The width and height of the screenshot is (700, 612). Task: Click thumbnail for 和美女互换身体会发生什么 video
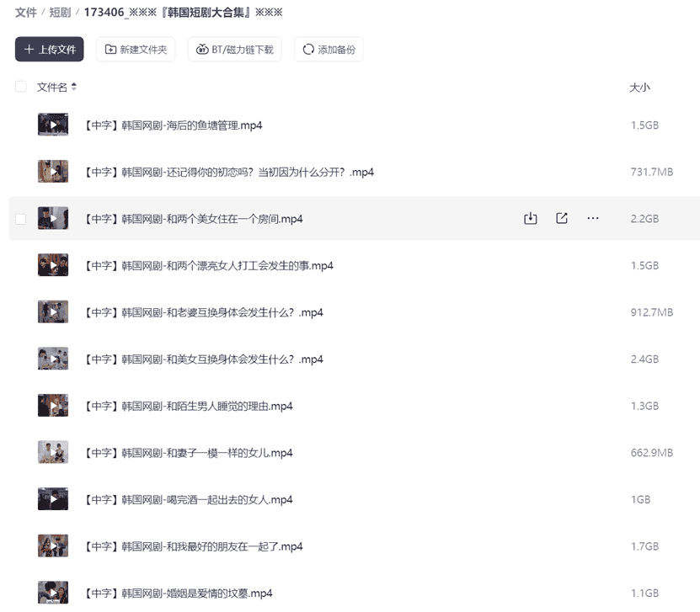pos(53,359)
